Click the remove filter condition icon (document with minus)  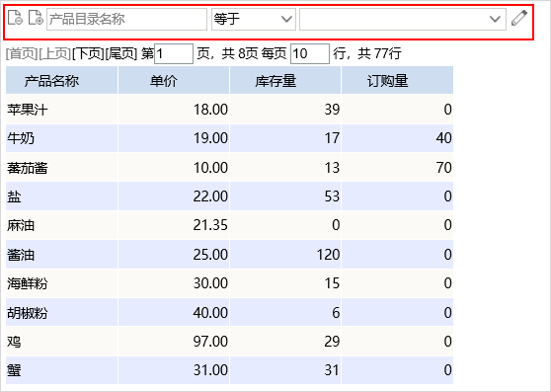(15, 18)
